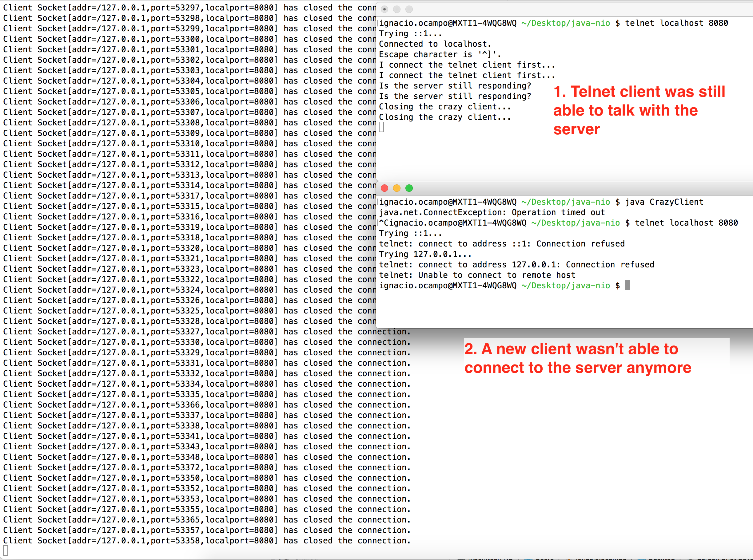Click chevron between Macintosh HD and Users
The image size is (753, 560).
tap(519, 558)
